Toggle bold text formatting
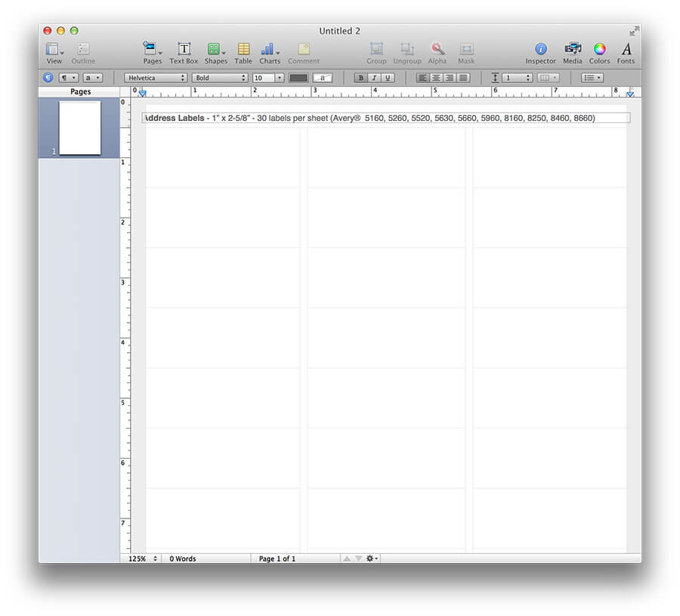 (x=360, y=77)
